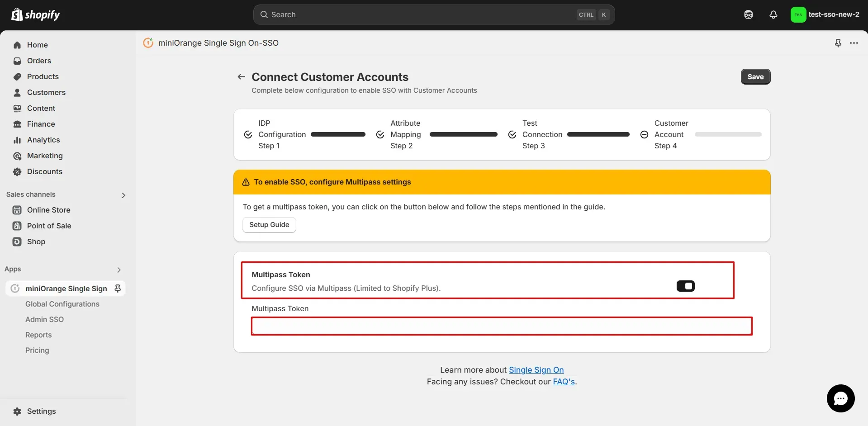Screen dimensions: 868x426
Task: Open Settings gear in sidebar
Action: click(17, 412)
